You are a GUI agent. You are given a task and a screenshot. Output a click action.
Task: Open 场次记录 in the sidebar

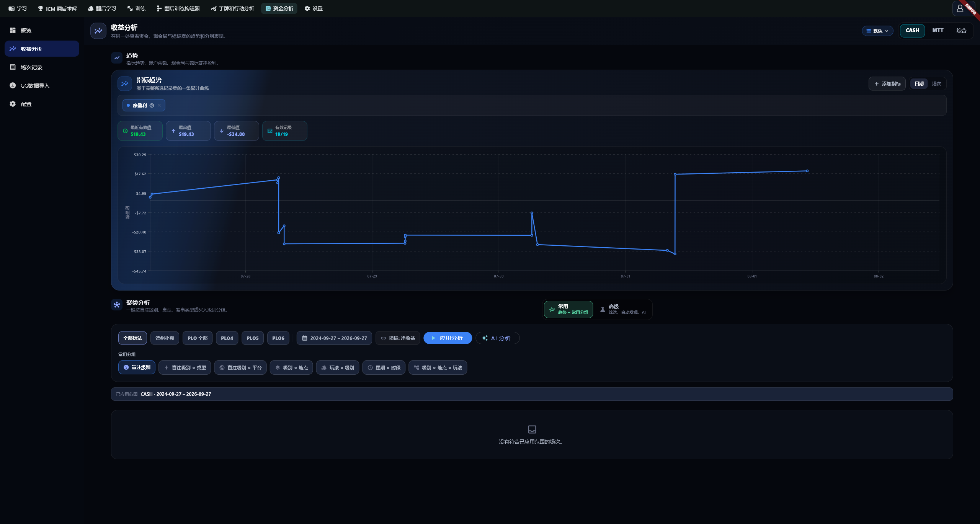[42, 67]
